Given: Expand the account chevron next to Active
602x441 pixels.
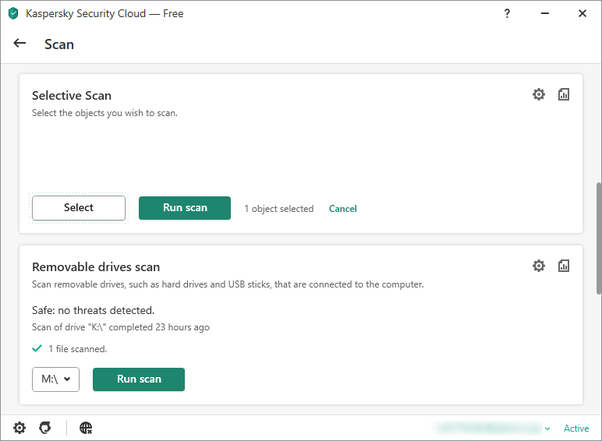Looking at the screenshot, I should click(x=547, y=428).
